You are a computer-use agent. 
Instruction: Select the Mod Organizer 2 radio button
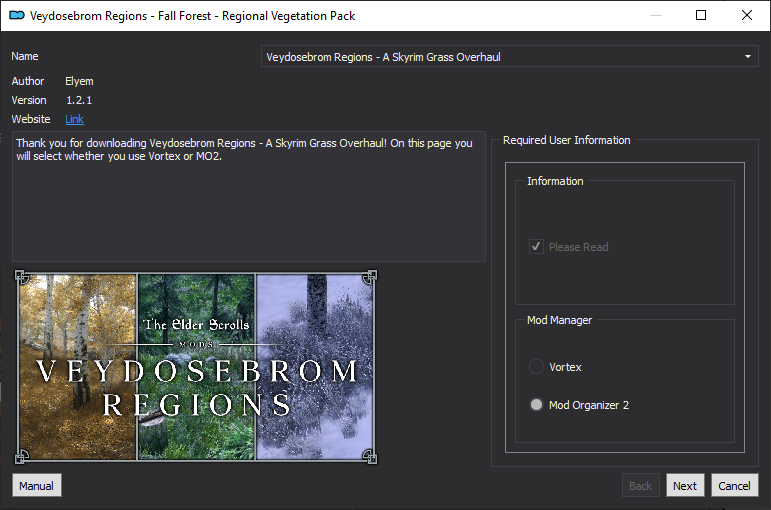click(536, 405)
